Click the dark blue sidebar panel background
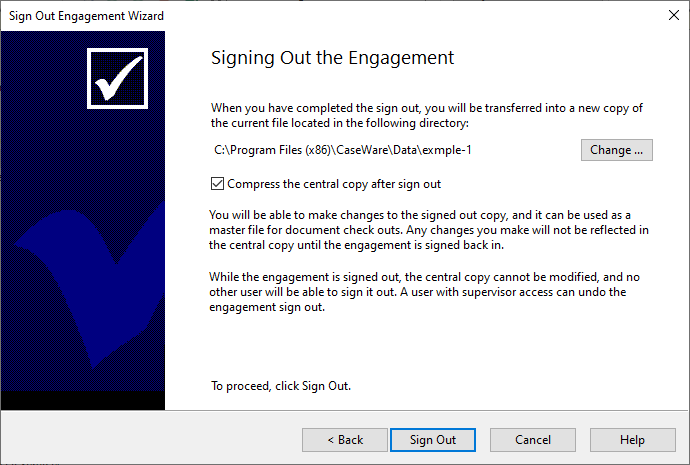The width and height of the screenshot is (690, 465). tap(44, 132)
